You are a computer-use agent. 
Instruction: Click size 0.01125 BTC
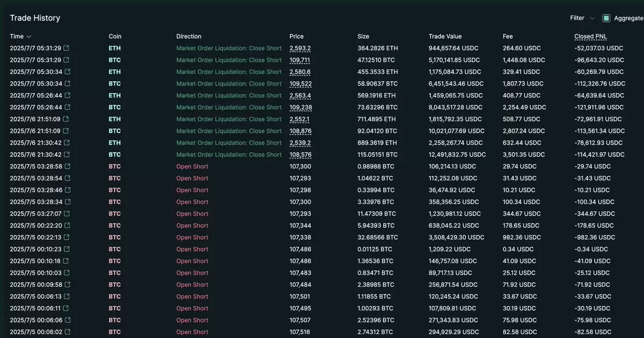[376, 249]
